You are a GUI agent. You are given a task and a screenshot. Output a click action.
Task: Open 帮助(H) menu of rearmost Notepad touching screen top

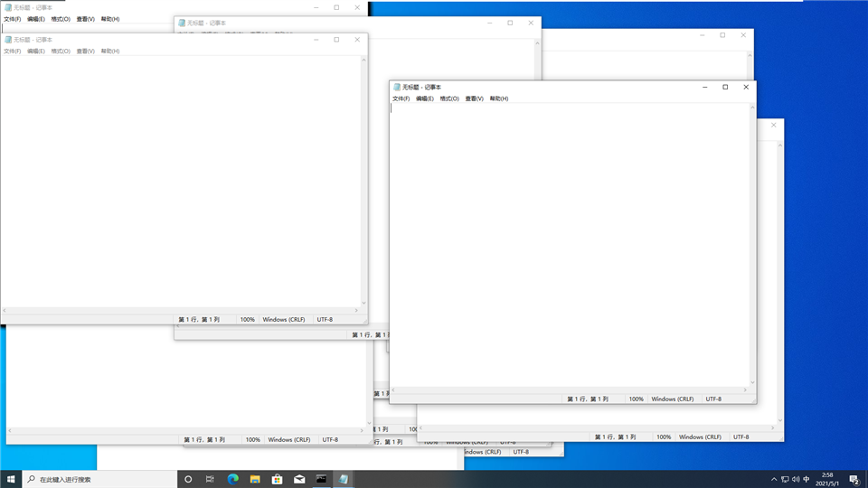(x=110, y=19)
